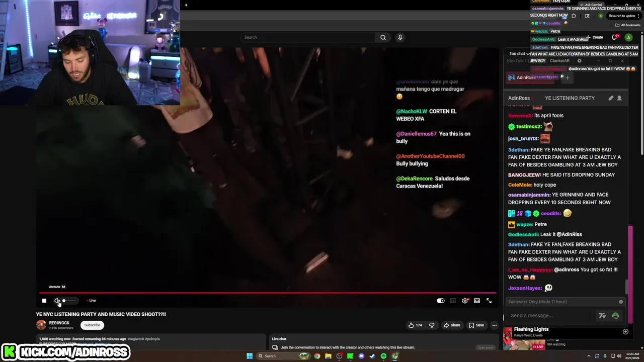
Task: Click the Send a message field
Action: (x=550, y=316)
